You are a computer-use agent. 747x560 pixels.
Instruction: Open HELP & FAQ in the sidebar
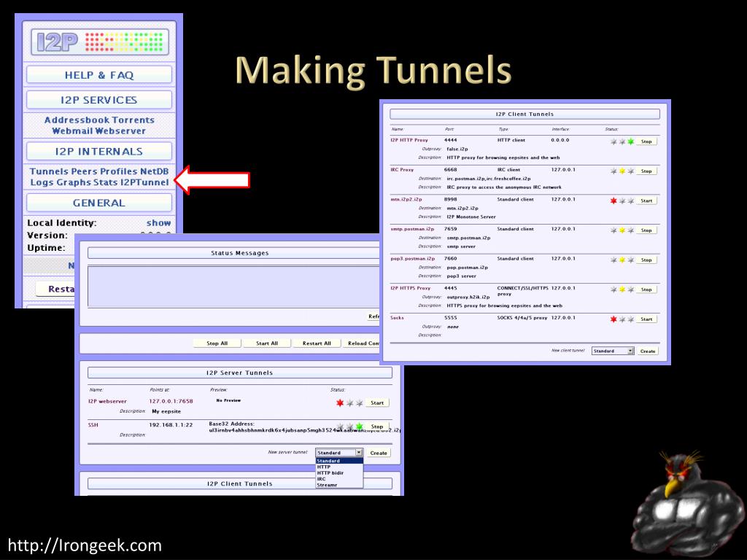point(99,75)
